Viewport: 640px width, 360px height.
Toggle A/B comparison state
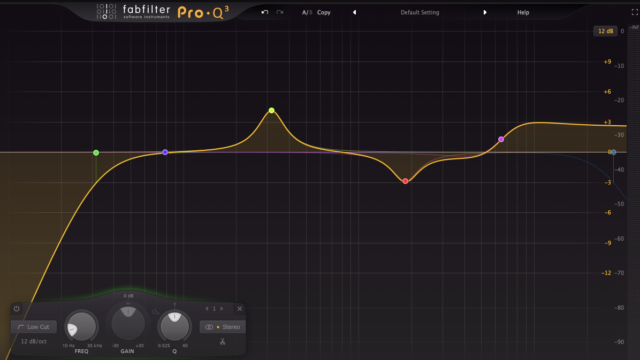point(307,12)
